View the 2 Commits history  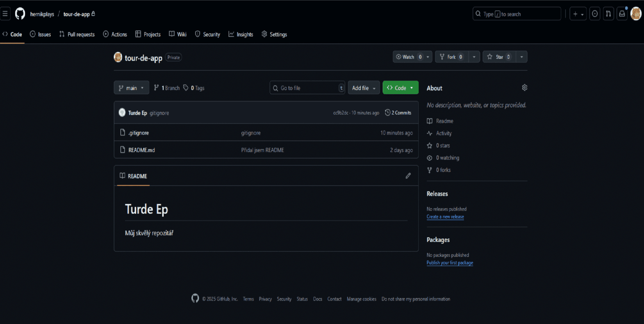pyautogui.click(x=398, y=113)
